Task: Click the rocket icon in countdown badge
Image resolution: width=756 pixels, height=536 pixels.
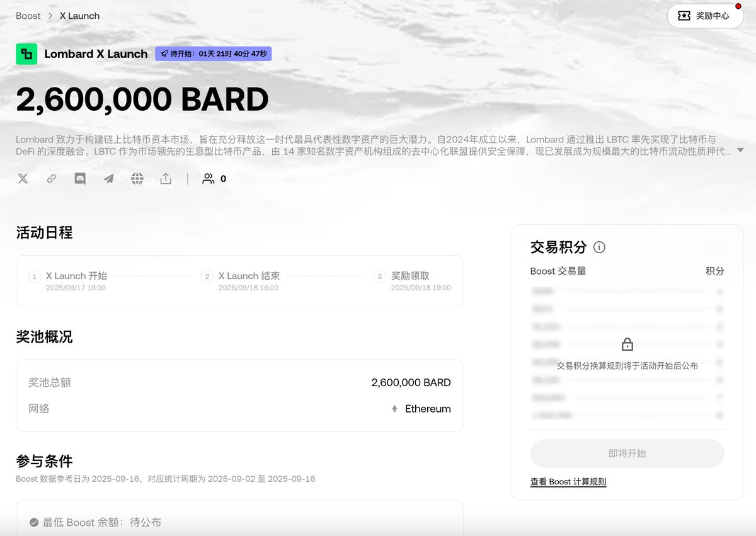Action: coord(164,54)
